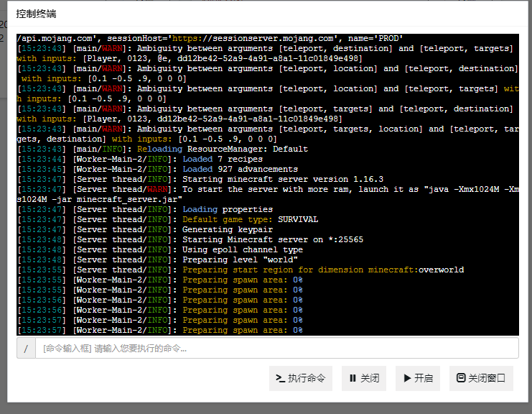The height and width of the screenshot is (414, 532).
Task: Click the terminal prompt icon on 执行命令
Action: pos(281,378)
